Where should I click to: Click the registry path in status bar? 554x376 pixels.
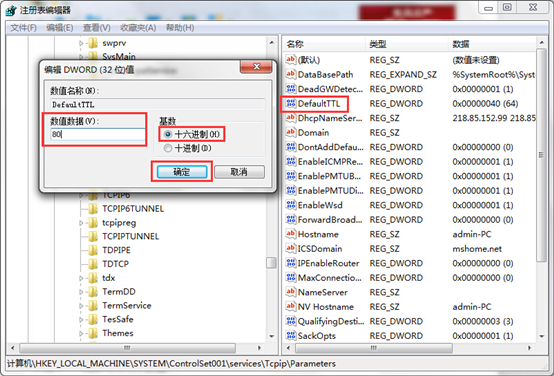coord(171,364)
